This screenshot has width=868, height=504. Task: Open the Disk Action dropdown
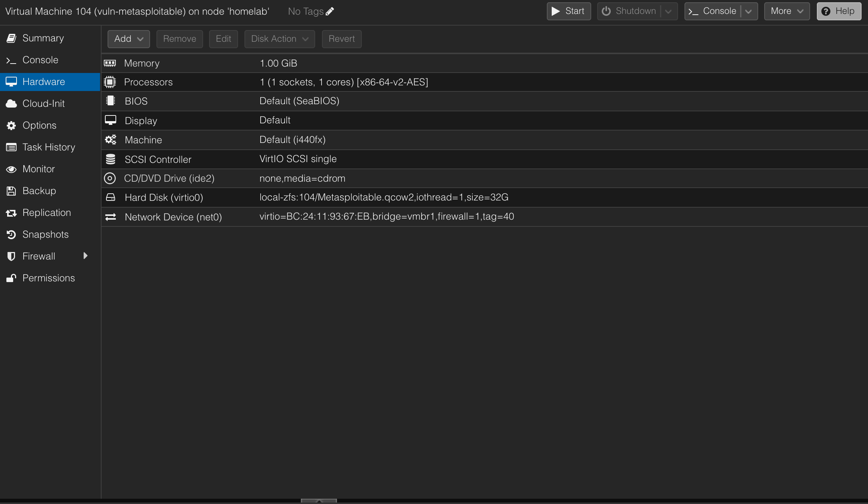279,39
